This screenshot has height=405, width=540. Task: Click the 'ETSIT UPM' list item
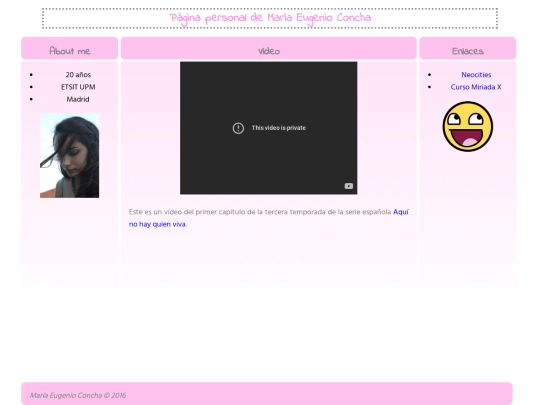coord(78,87)
